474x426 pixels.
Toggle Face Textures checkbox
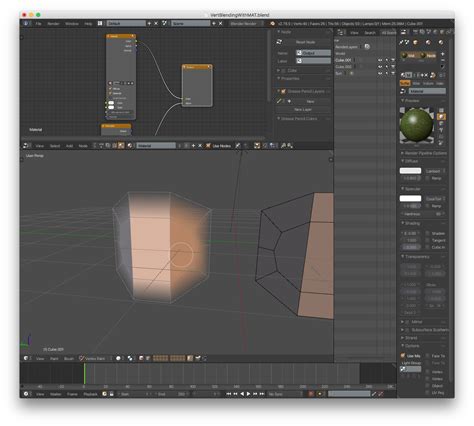pyautogui.click(x=427, y=356)
